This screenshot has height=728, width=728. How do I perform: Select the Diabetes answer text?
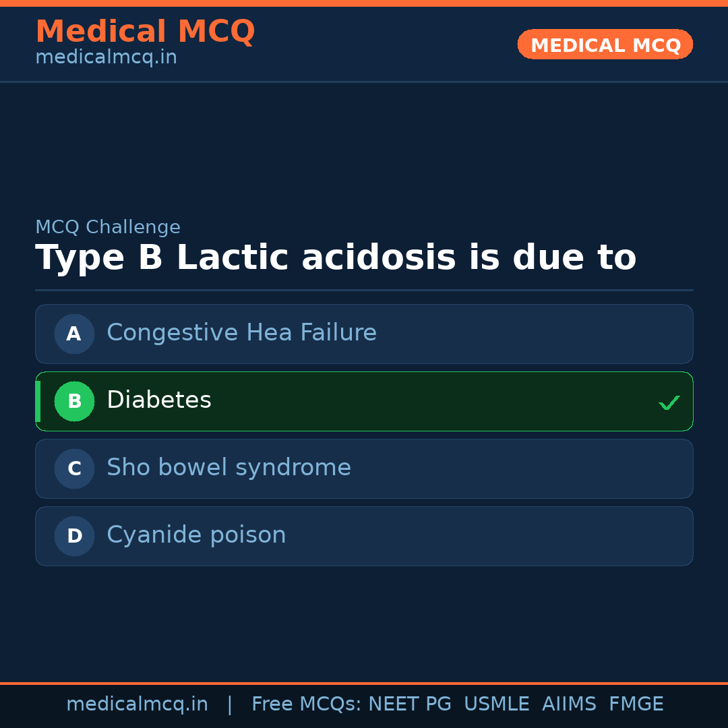(x=159, y=400)
